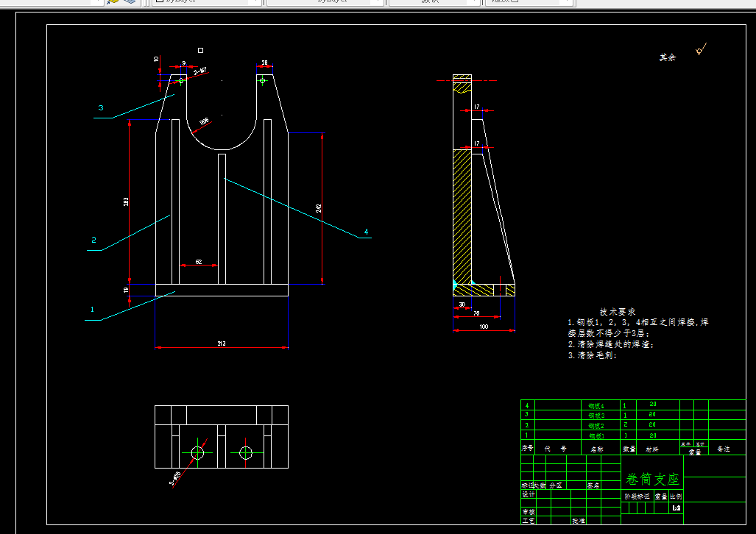This screenshot has height=534, width=756.
Task: Select the 100 dimension in side view
Action: tap(484, 327)
